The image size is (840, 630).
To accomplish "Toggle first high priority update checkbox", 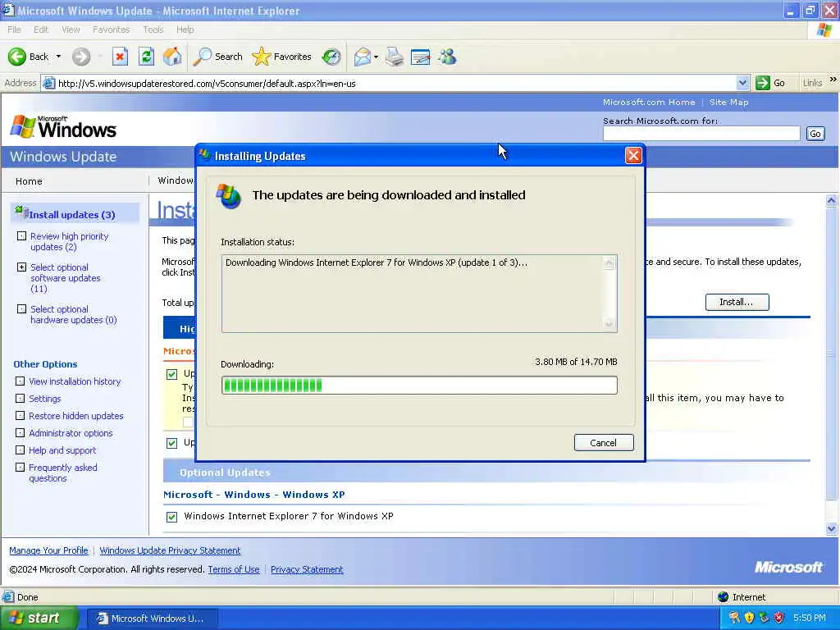I will tap(171, 374).
